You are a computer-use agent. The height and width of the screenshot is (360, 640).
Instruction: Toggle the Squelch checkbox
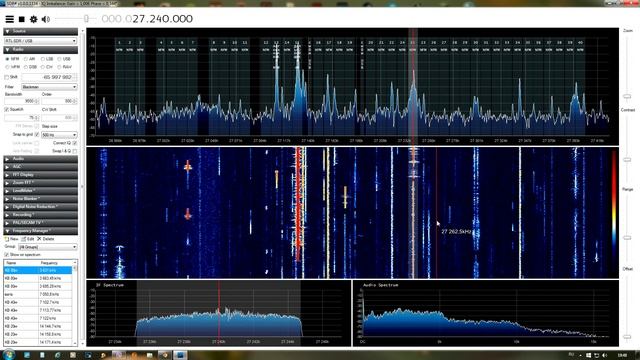click(7, 109)
